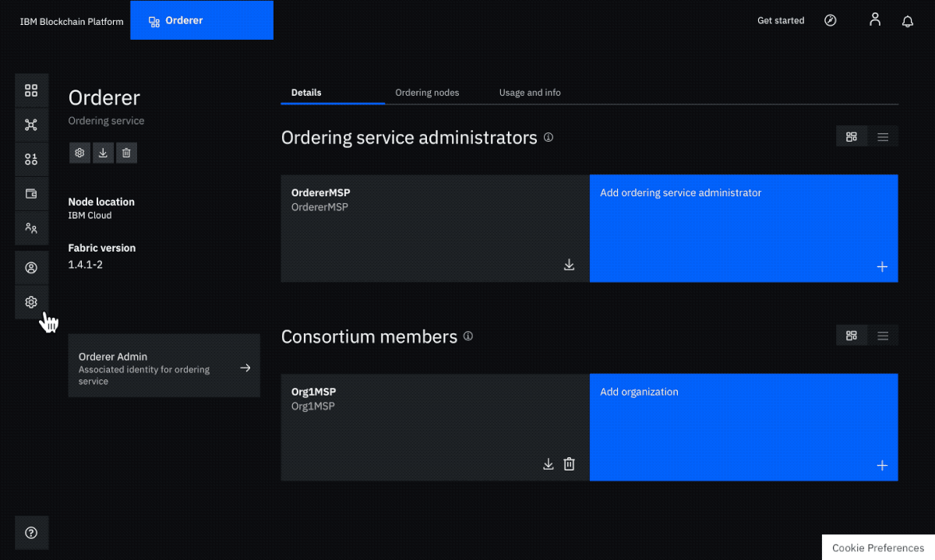Switch administrators section to grid view
Screen dimensions: 935x560
(x=852, y=136)
